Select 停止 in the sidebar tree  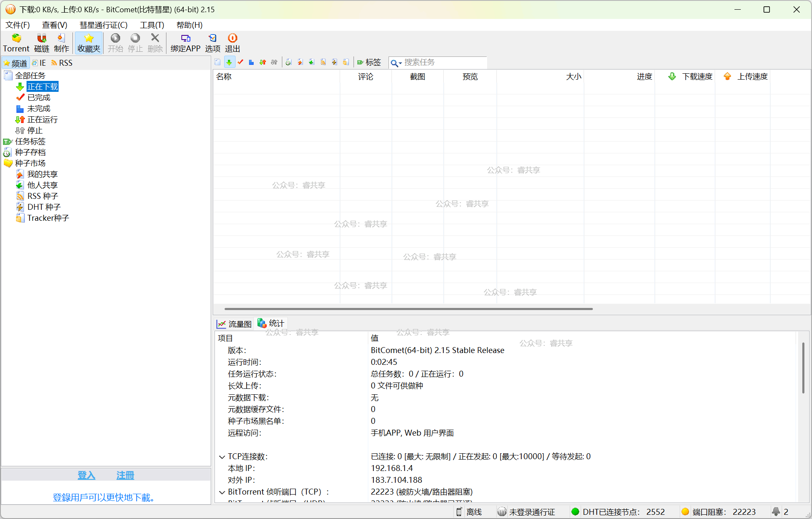tap(35, 130)
